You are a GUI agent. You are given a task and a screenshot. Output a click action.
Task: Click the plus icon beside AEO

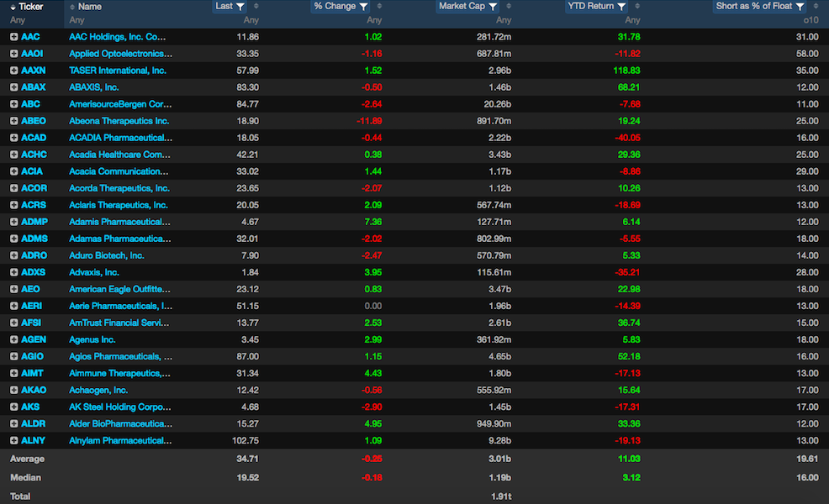[13, 289]
